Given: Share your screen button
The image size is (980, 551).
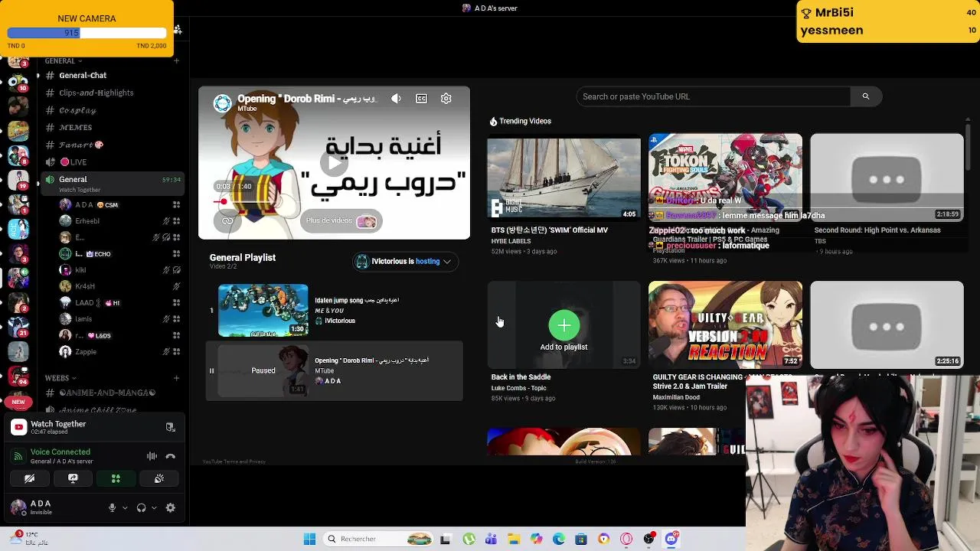Looking at the screenshot, I should (x=73, y=478).
